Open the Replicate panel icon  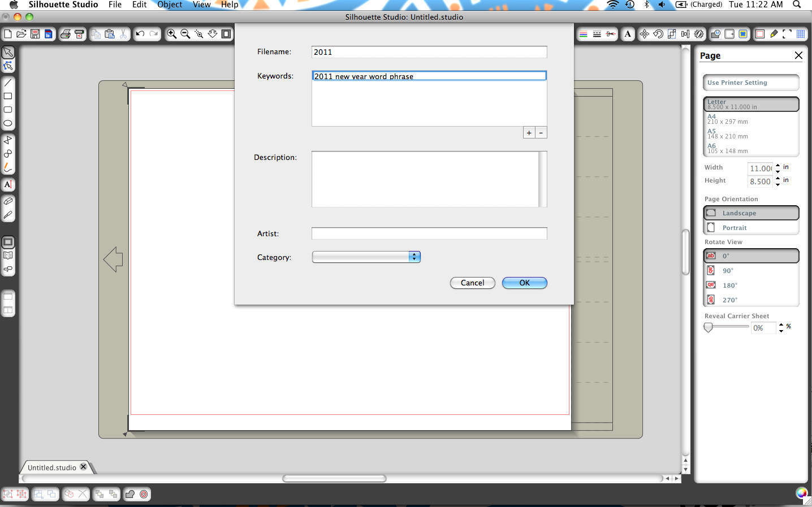(x=699, y=34)
